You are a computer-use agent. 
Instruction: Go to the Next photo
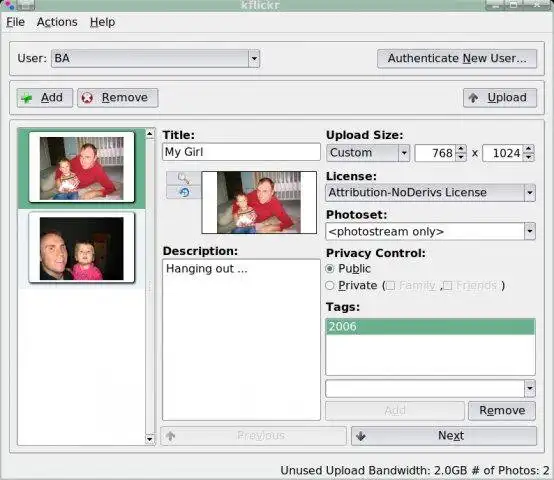click(444, 436)
